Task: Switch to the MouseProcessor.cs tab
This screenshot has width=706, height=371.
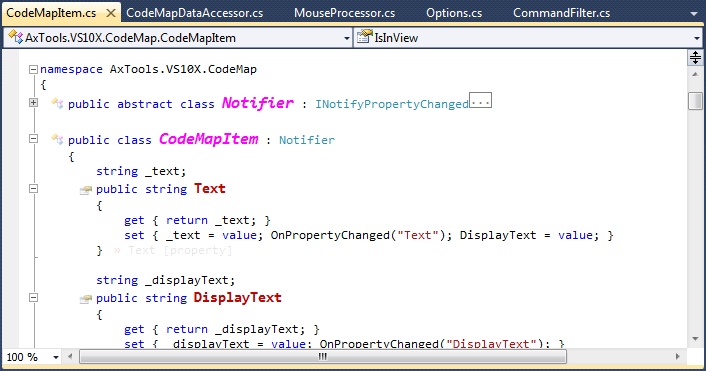Action: tap(344, 13)
